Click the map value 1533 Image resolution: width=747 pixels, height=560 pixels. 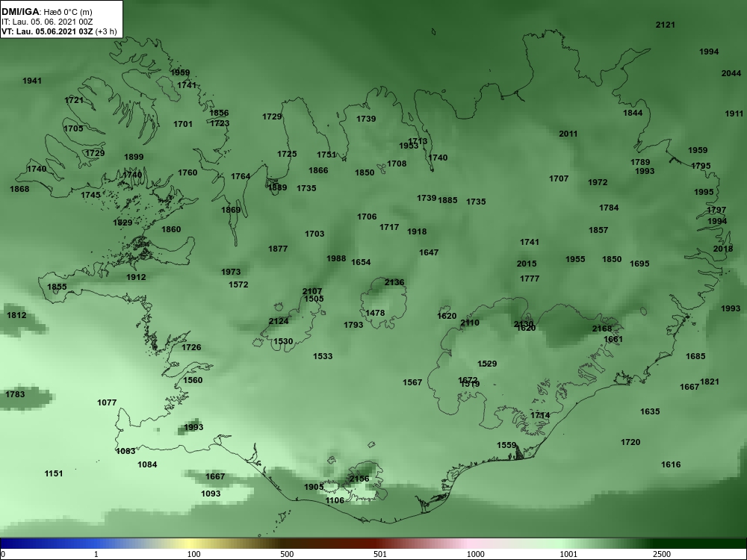click(x=323, y=356)
